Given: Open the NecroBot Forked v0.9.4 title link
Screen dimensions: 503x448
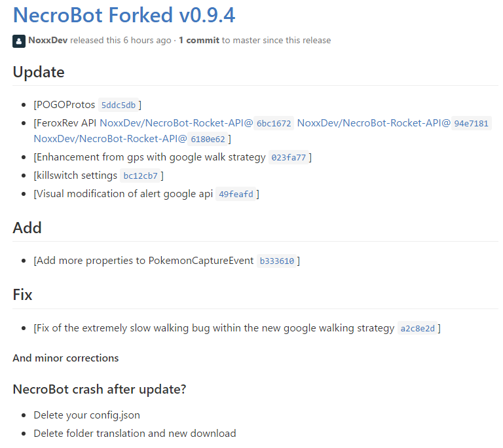Looking at the screenshot, I should point(124,15).
